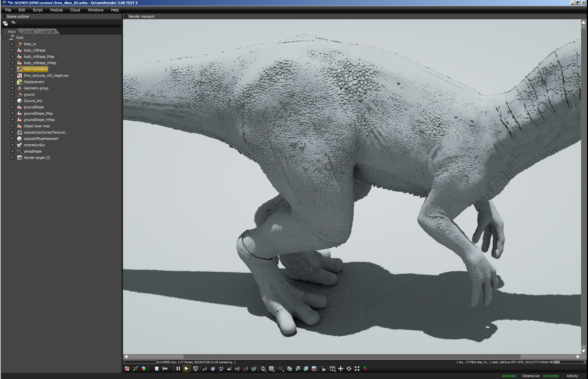This screenshot has height=379, width=588.
Task: Expand the Color correction node
Action: click(x=12, y=69)
